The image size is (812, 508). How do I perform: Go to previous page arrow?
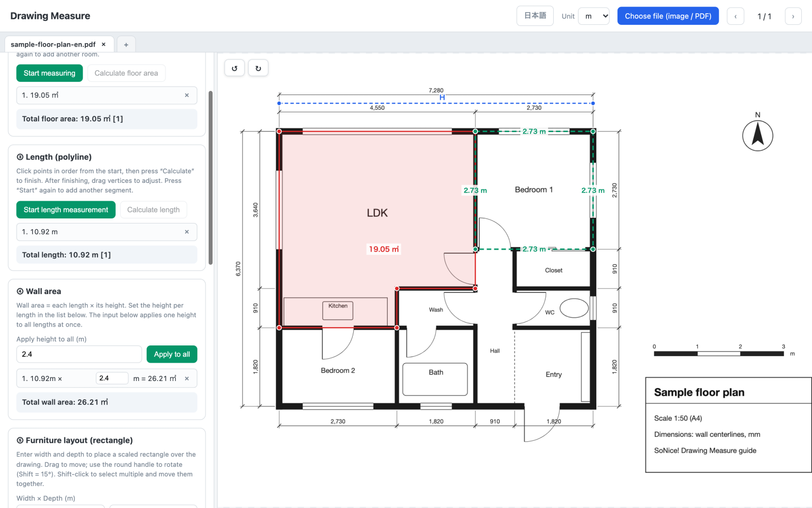[735, 16]
